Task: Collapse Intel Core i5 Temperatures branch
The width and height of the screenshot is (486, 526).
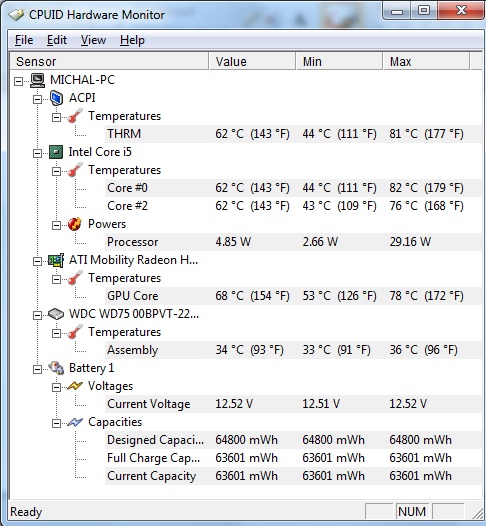Action: pos(56,171)
